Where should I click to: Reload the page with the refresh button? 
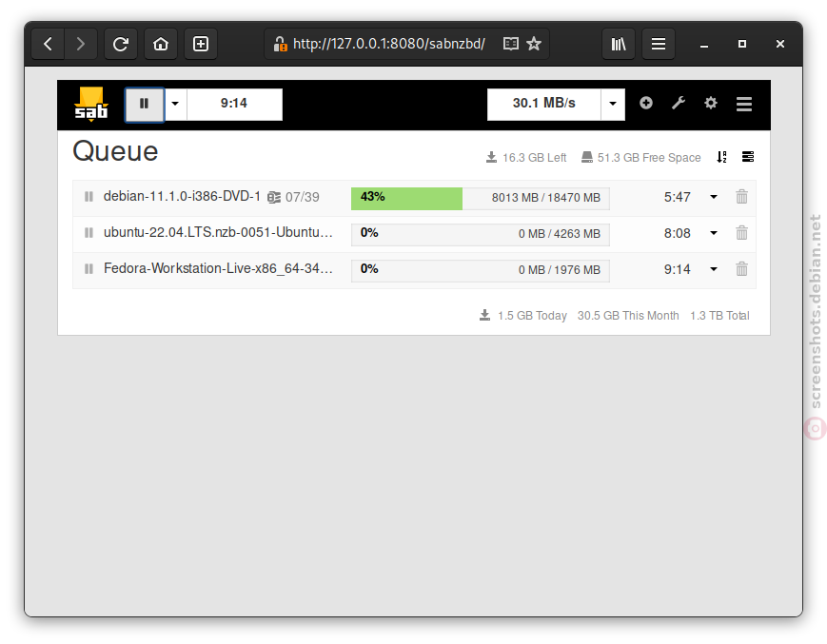pyautogui.click(x=121, y=44)
